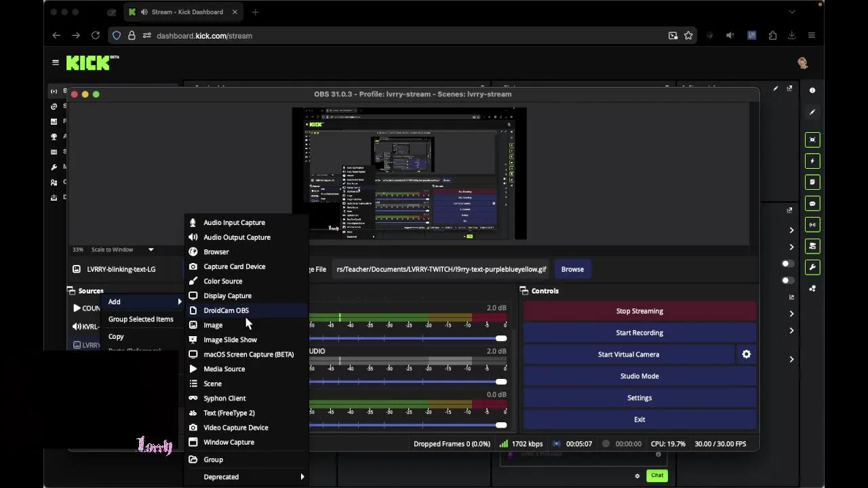
Task: Open a new browser tab
Action: (255, 12)
